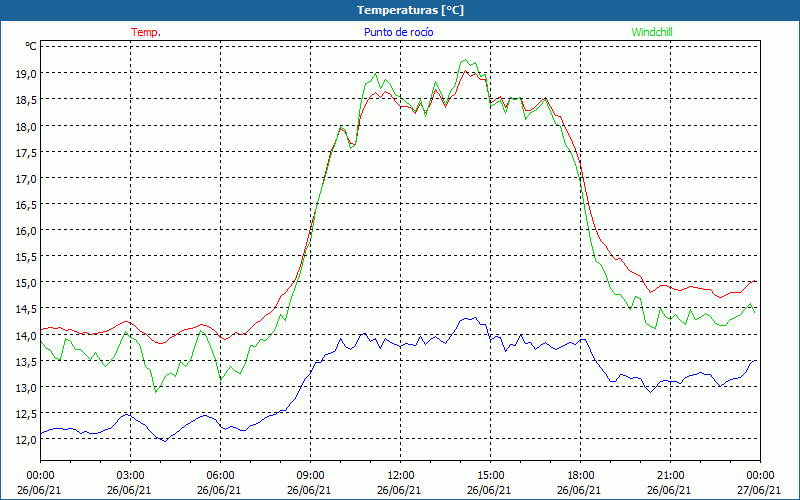Viewport: 800px width, 500px height.
Task: Click the 13,0 y-axis value
Action: [x=28, y=387]
